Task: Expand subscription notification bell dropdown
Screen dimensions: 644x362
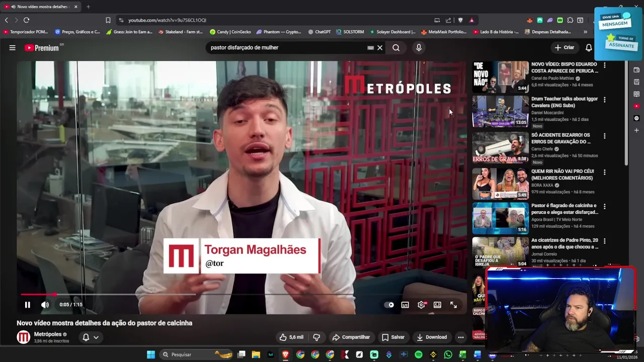Action: tap(91, 337)
